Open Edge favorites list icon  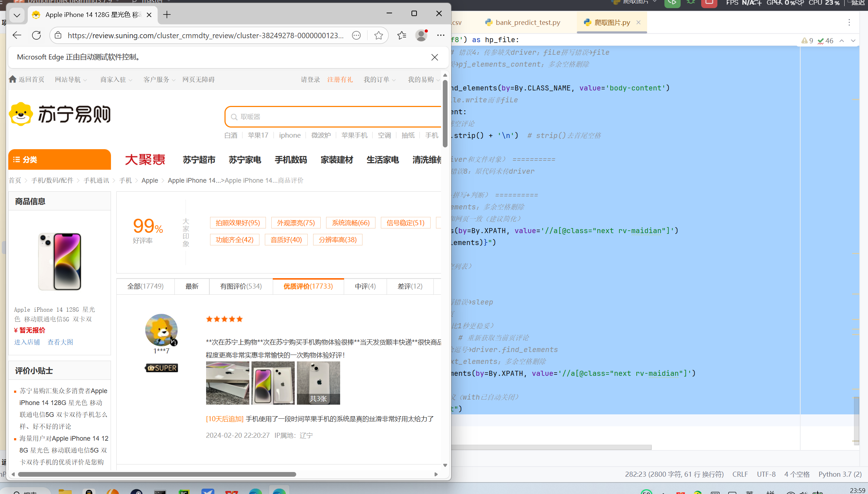coord(401,35)
